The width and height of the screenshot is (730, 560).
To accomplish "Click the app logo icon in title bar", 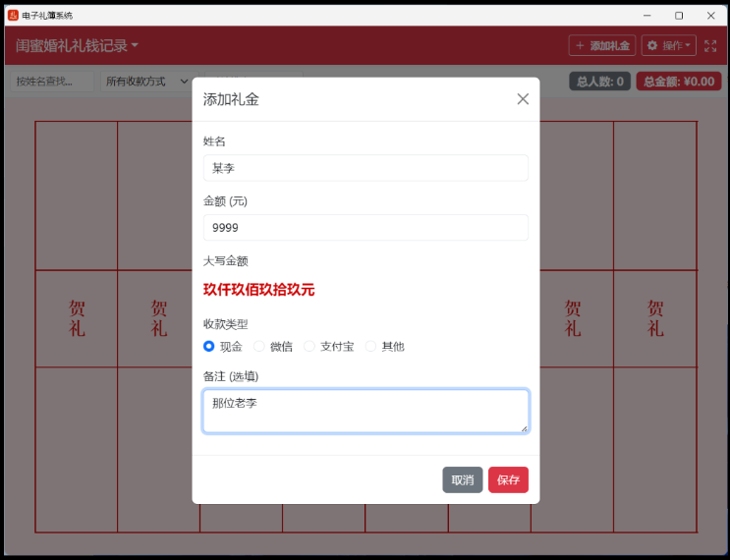I will [x=13, y=16].
